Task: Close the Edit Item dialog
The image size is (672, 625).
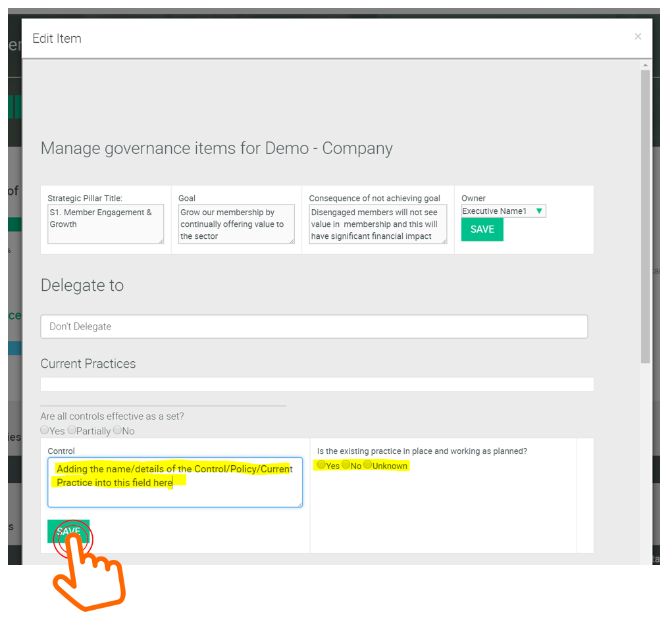Action: click(x=637, y=37)
